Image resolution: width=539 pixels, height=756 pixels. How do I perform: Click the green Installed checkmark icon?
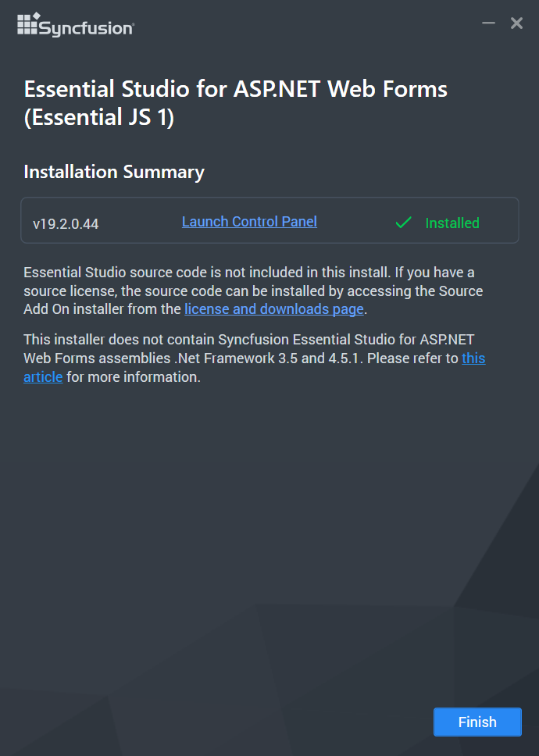403,222
